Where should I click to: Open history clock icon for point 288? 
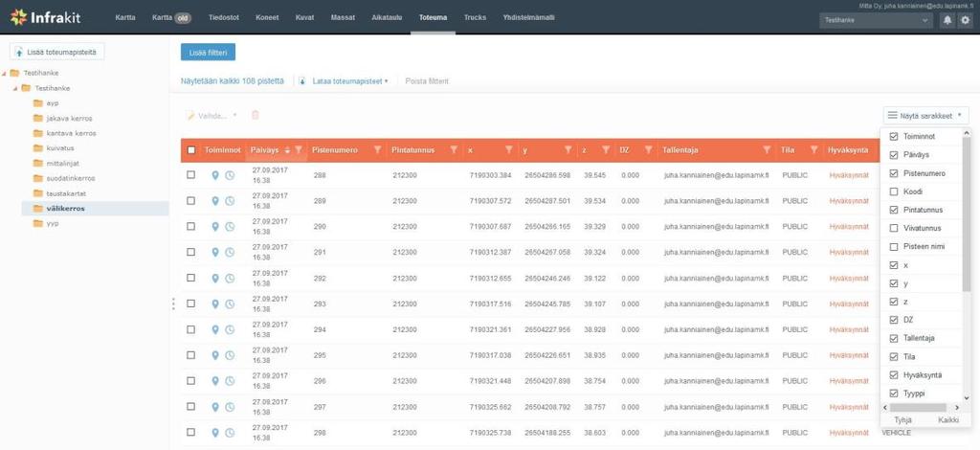tap(230, 175)
